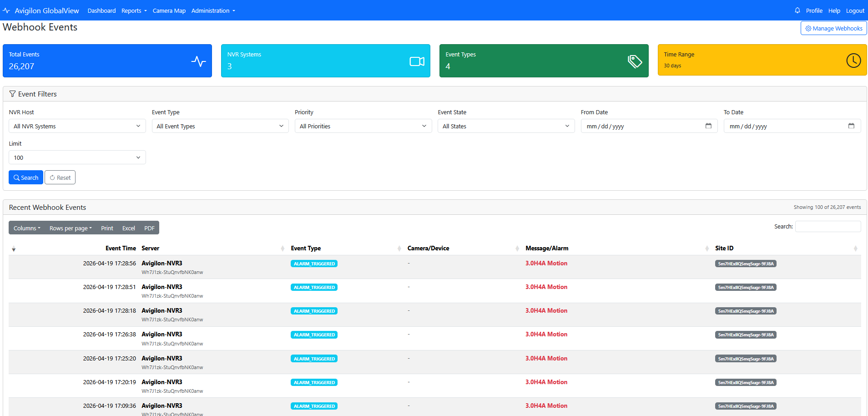Click the Event Types count card
The width and height of the screenshot is (868, 416).
coord(544,61)
